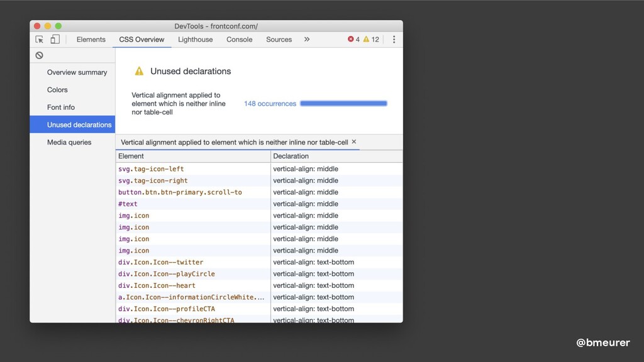Close the vertical alignment details tab
This screenshot has width=644, height=362.
(x=354, y=141)
